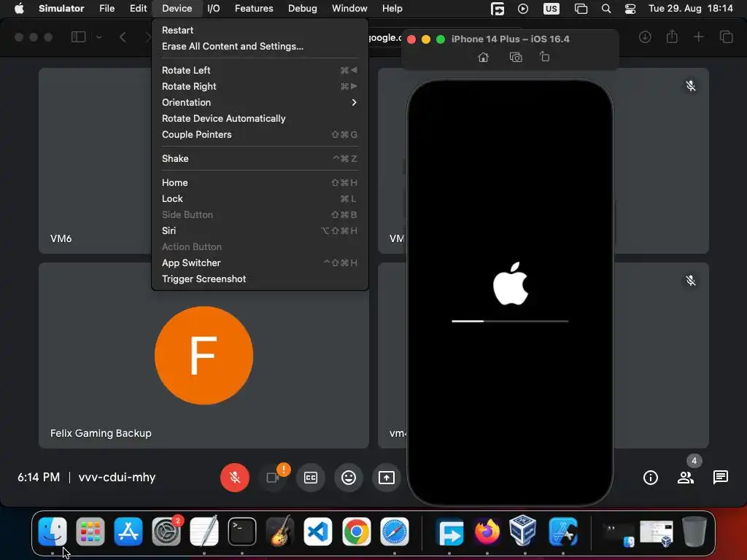Open the File menu
The image size is (747, 560).
tap(107, 9)
